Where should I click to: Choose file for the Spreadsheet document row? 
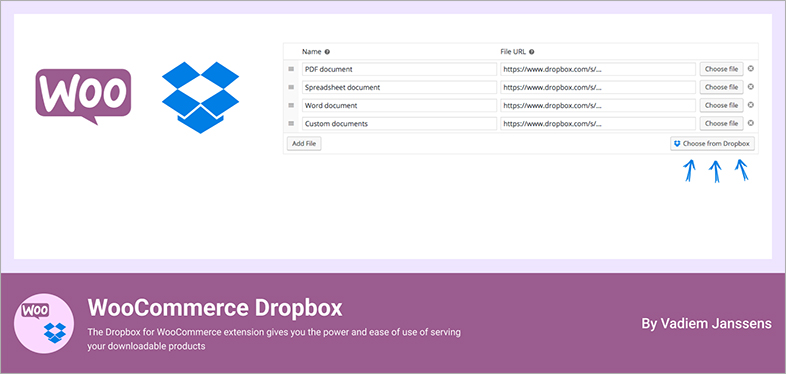722,87
